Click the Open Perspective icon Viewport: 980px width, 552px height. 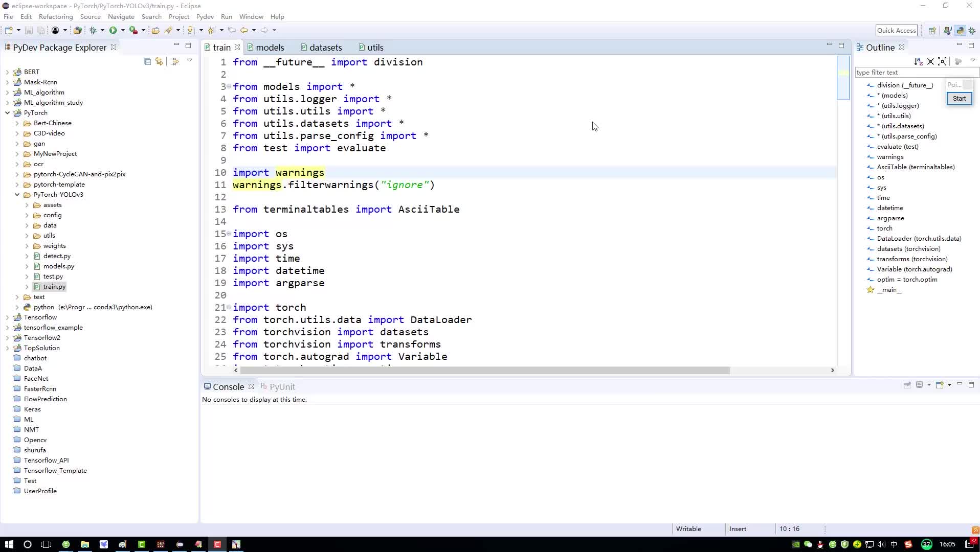(932, 31)
